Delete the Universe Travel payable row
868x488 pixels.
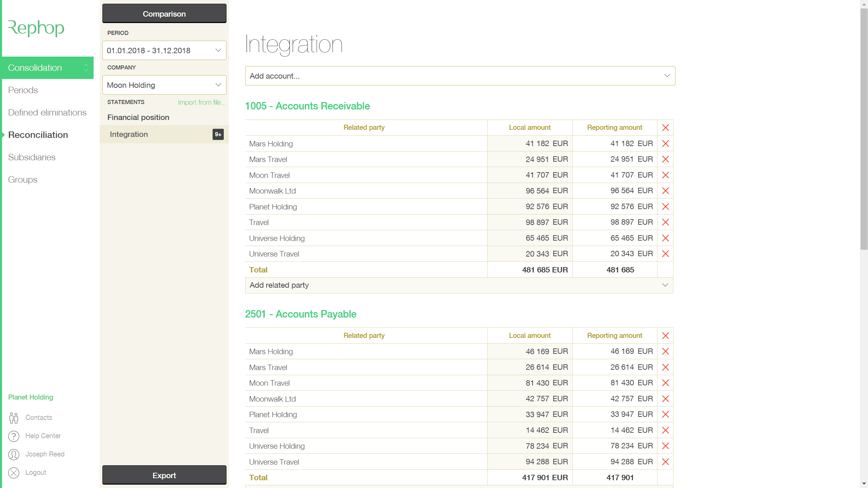[665, 462]
